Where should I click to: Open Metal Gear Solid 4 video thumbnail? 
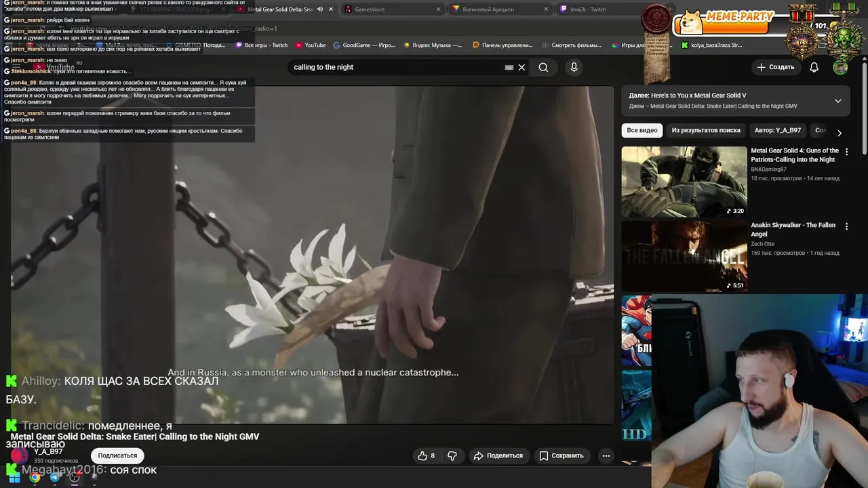tap(684, 182)
